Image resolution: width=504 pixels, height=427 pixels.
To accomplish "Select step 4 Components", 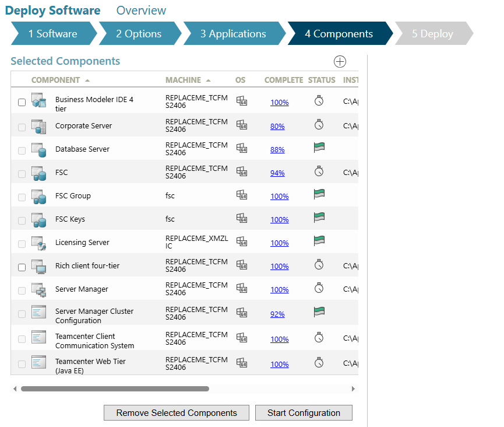I will (x=339, y=33).
